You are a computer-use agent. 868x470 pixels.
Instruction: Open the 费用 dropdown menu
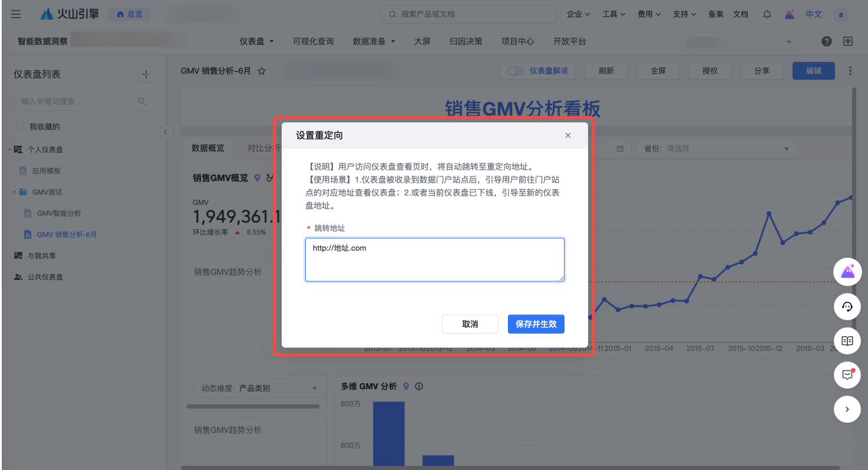(649, 14)
